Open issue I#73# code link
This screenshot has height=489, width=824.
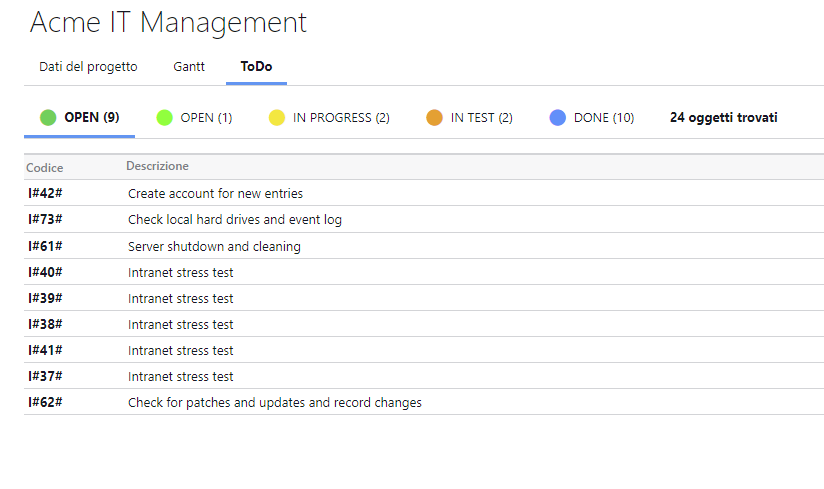coord(45,219)
